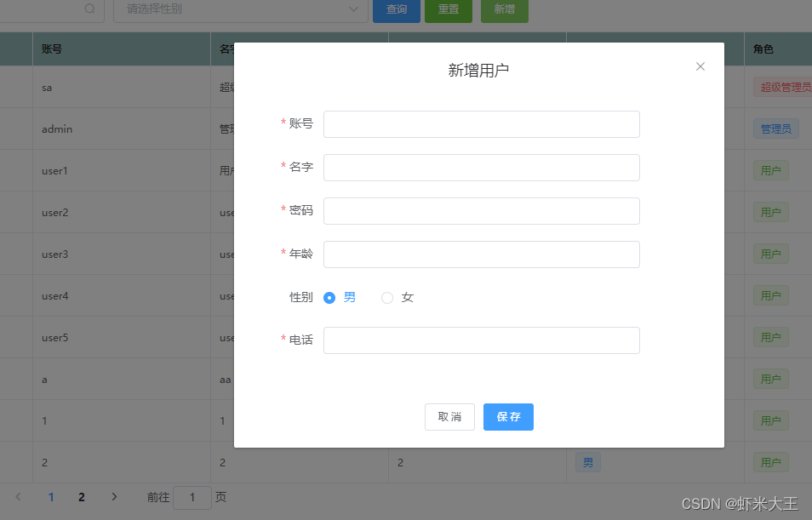Select page 1 in pagination
812x520 pixels.
pyautogui.click(x=51, y=497)
